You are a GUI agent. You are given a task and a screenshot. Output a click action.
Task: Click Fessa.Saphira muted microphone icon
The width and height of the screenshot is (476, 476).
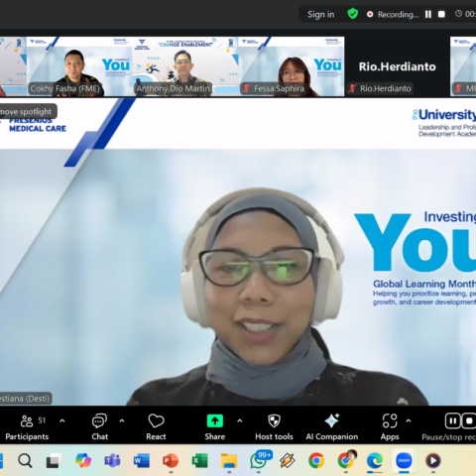(x=246, y=88)
